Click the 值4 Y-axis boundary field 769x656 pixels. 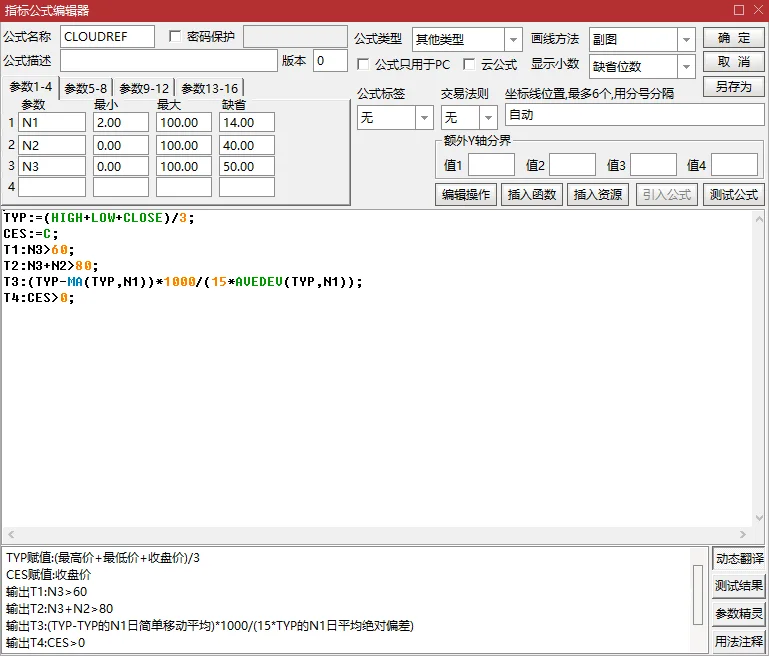735,165
